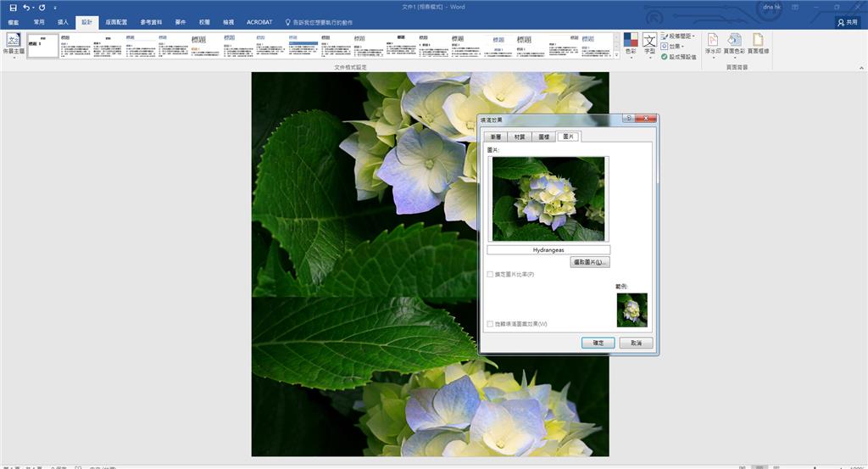
Task: Expand the document formatting gallery more arrow
Action: 617,55
